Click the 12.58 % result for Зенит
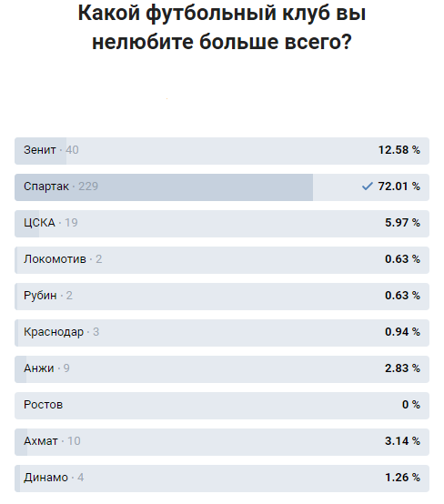444x504 pixels. click(x=399, y=150)
